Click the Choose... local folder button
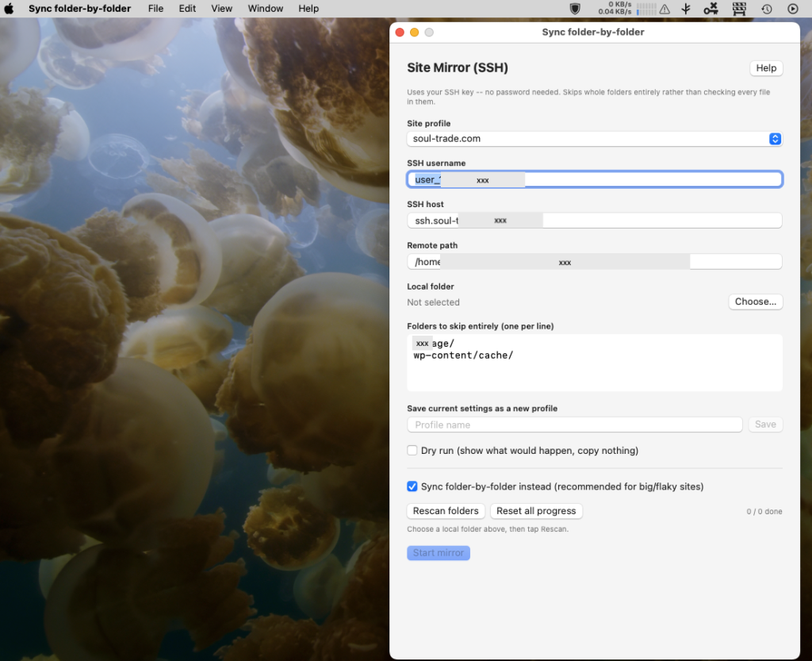The height and width of the screenshot is (661, 812). click(756, 302)
